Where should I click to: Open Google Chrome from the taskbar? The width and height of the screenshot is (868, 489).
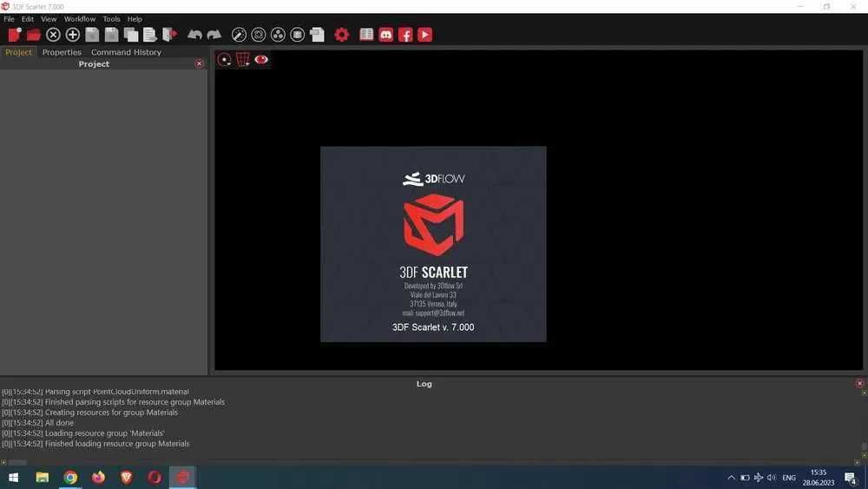(70, 478)
